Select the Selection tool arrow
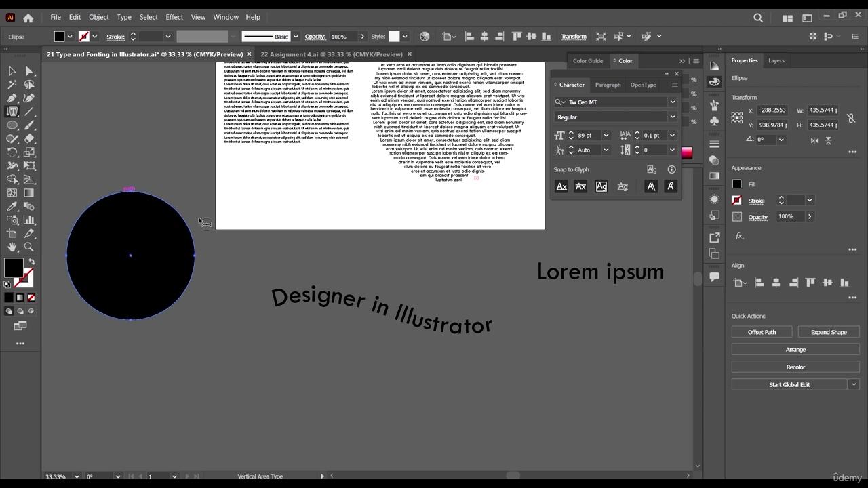Image resolution: width=868 pixels, height=488 pixels. [x=12, y=71]
